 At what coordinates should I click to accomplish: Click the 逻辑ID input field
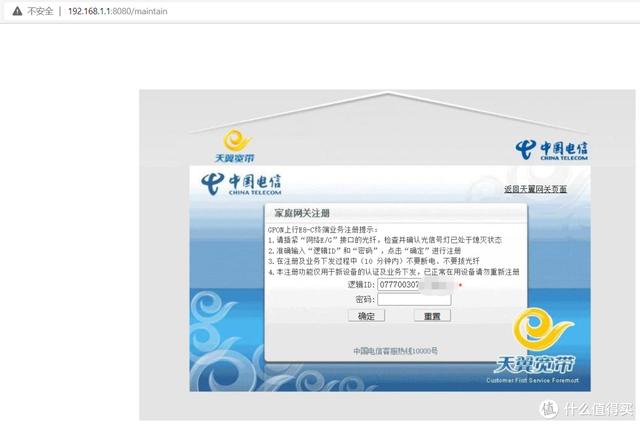click(416, 285)
